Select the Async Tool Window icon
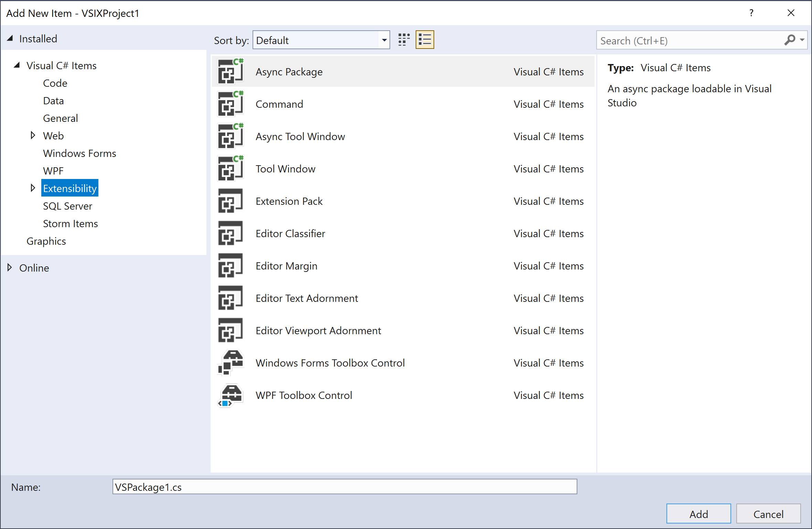The image size is (812, 529). click(231, 136)
